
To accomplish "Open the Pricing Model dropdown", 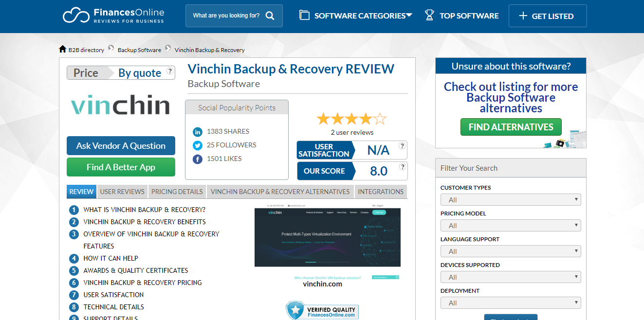I will (x=511, y=225).
